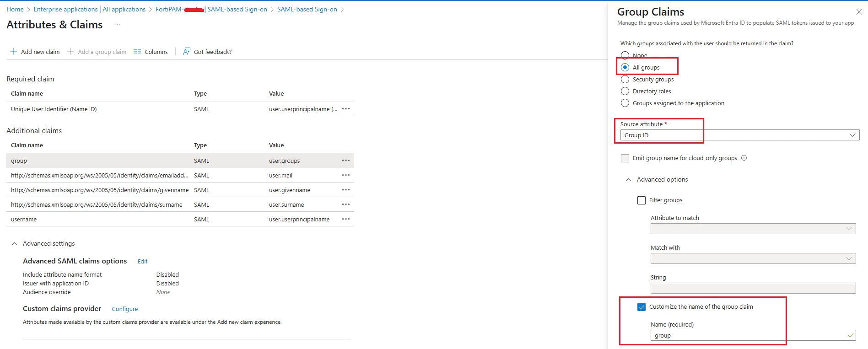This screenshot has height=349, width=868.
Task: Click the Name (required) field containing group
Action: coord(753,335)
